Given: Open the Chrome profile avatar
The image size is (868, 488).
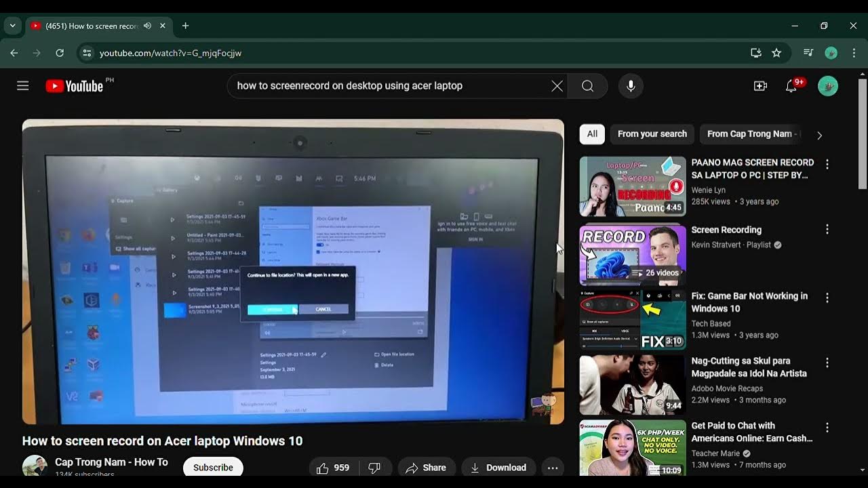Looking at the screenshot, I should (x=831, y=53).
